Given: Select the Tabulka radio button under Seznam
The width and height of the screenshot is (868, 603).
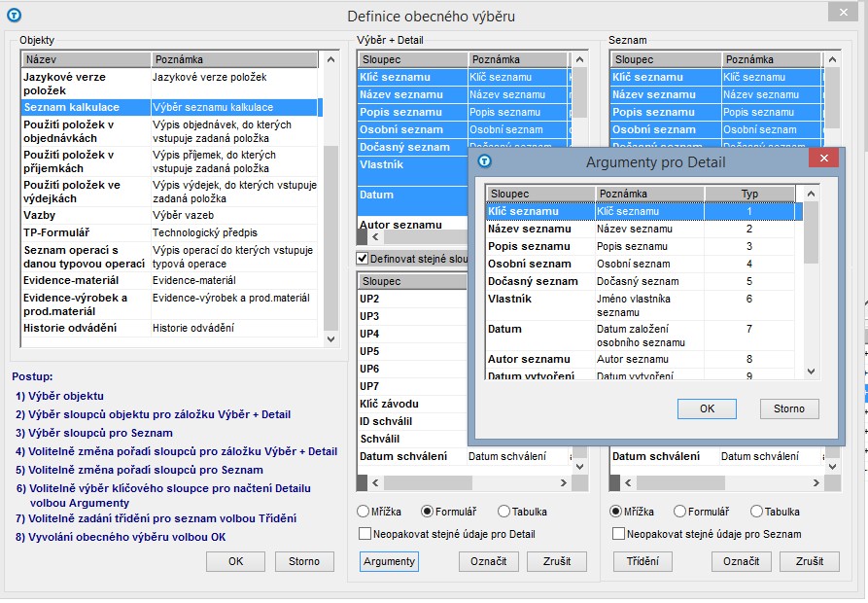Looking at the screenshot, I should tap(757, 512).
